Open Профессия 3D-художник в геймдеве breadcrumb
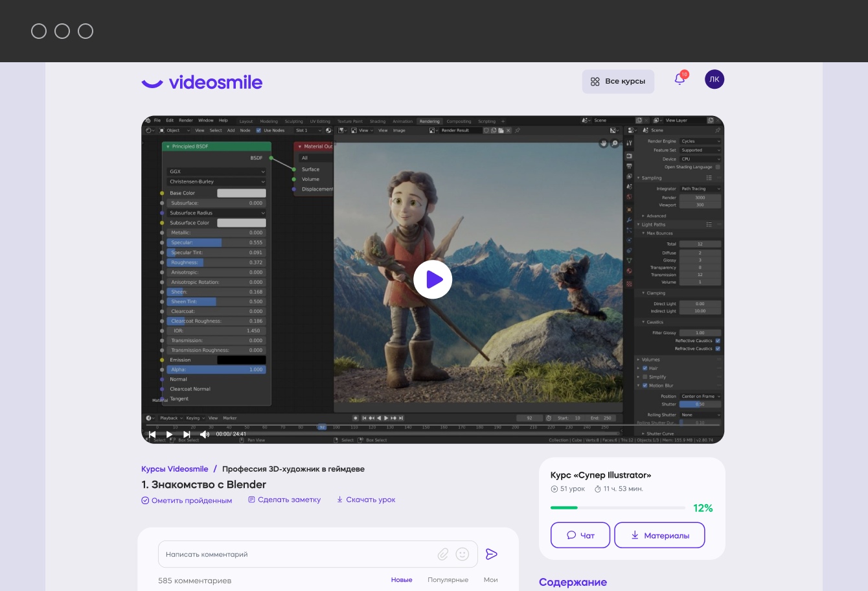This screenshot has height=591, width=868. click(293, 469)
